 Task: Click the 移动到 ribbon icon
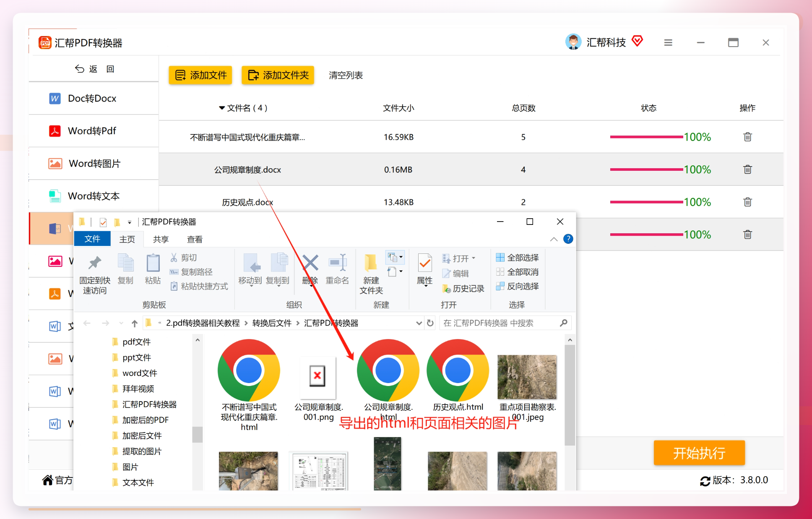point(252,263)
